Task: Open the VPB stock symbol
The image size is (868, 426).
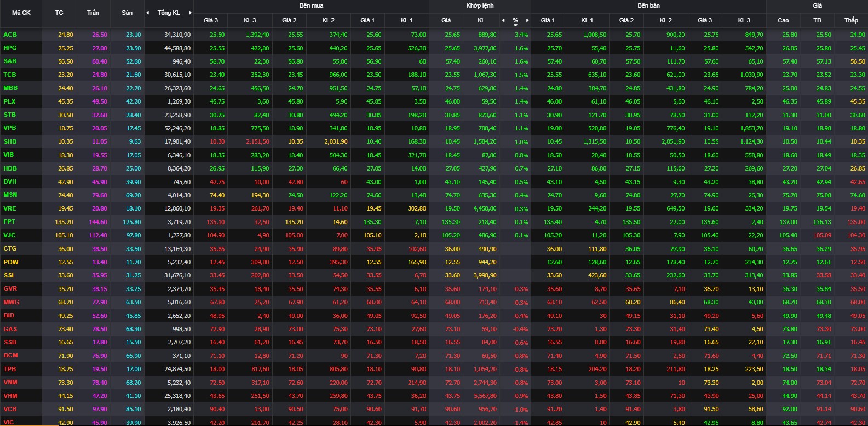Action: pos(10,128)
